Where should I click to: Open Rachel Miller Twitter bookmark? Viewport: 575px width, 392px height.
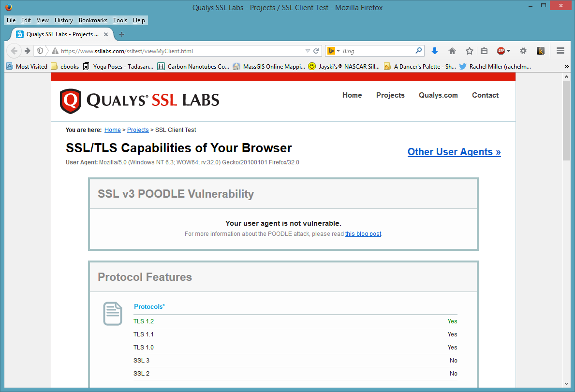495,66
